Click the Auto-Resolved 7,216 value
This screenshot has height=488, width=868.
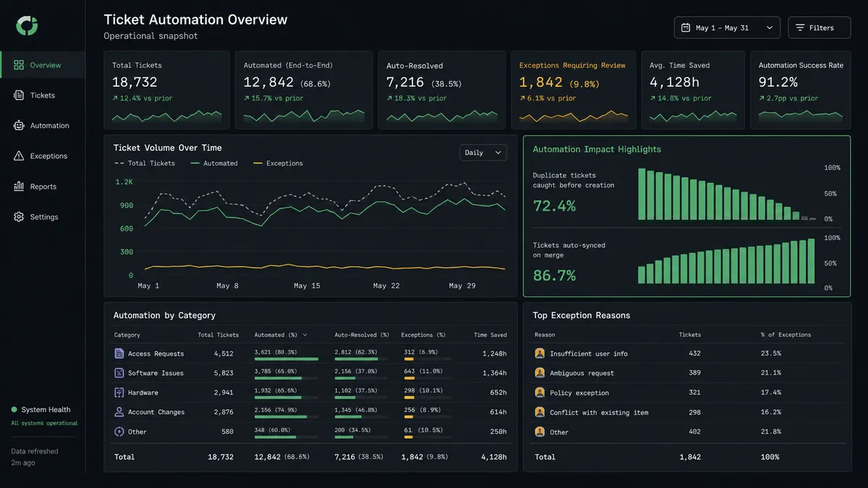405,82
